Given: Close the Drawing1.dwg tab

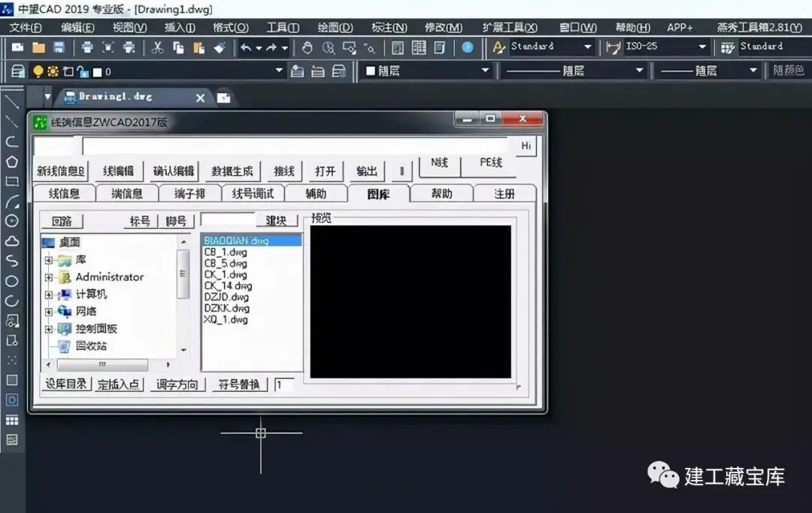Looking at the screenshot, I should [x=201, y=98].
